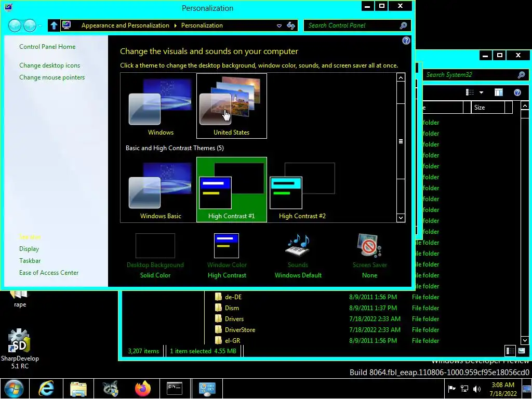Click Explorer file list scroll up arrow
The height and width of the screenshot is (399, 532).
525,106
